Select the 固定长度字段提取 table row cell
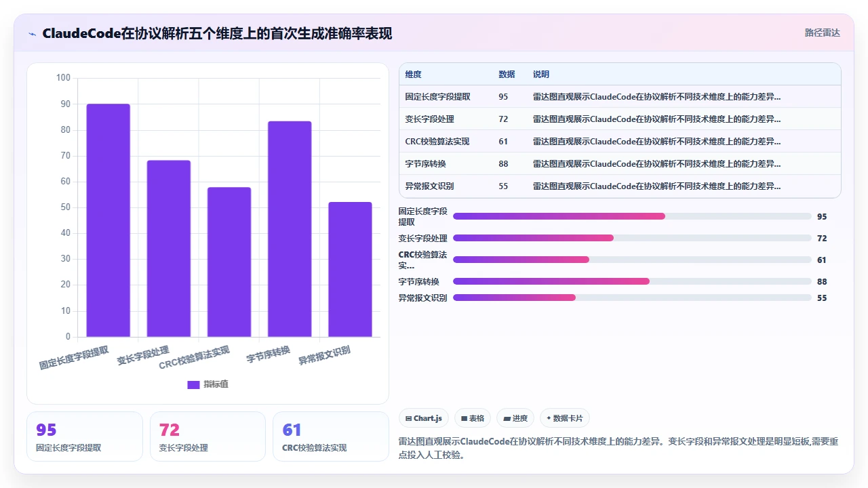The width and height of the screenshot is (868, 488). (437, 97)
